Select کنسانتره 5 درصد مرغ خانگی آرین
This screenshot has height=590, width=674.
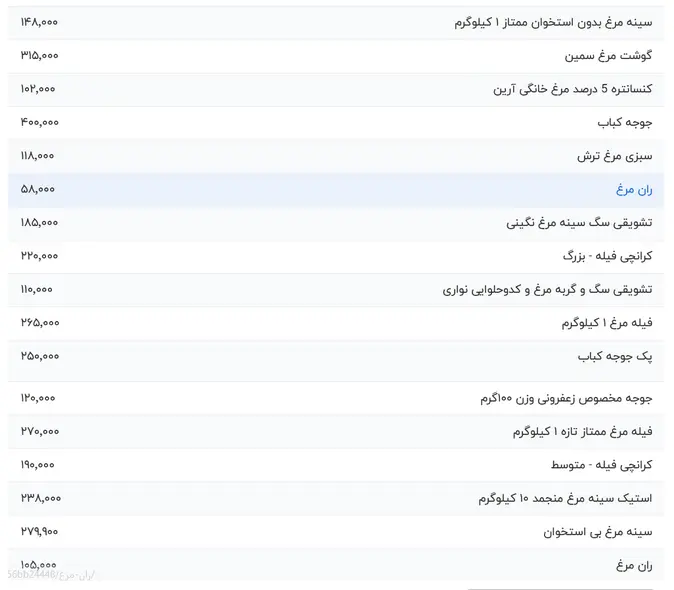point(573,89)
